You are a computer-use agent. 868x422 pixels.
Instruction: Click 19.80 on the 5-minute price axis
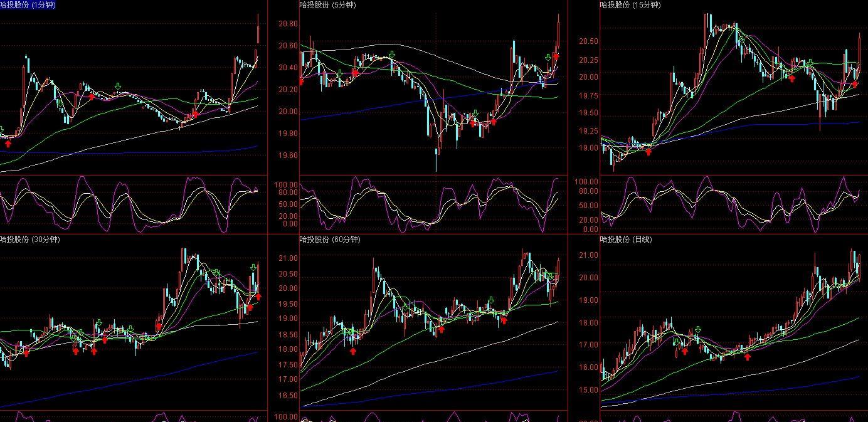(x=288, y=134)
